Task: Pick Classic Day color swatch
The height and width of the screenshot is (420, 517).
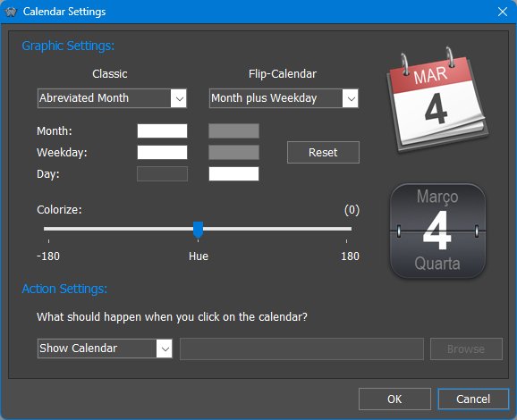Action: (x=162, y=173)
